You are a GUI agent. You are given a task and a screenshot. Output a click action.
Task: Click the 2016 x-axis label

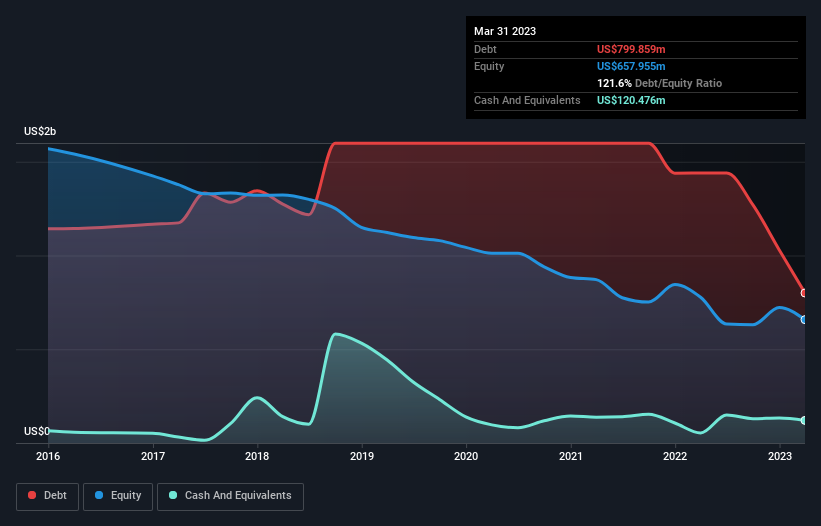[48, 456]
